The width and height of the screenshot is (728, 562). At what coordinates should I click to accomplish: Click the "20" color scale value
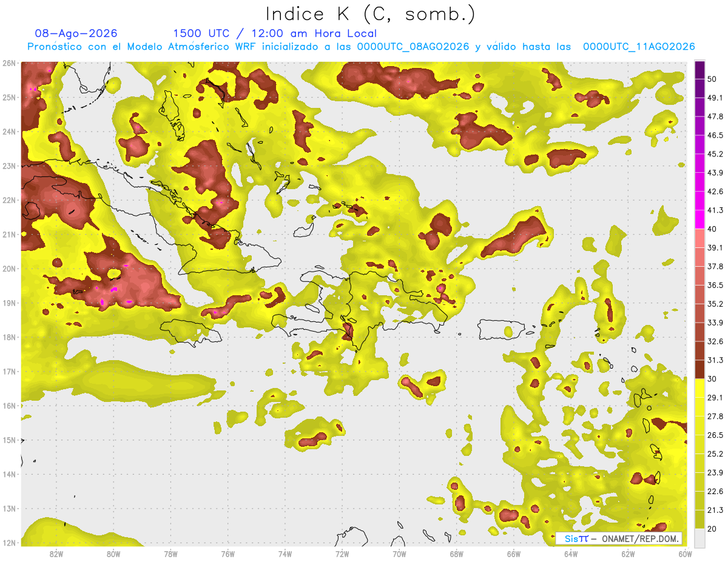(712, 529)
